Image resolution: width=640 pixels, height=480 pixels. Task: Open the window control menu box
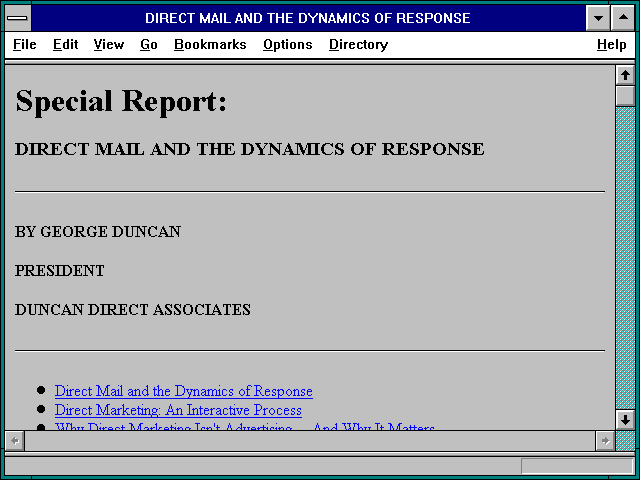click(x=18, y=18)
